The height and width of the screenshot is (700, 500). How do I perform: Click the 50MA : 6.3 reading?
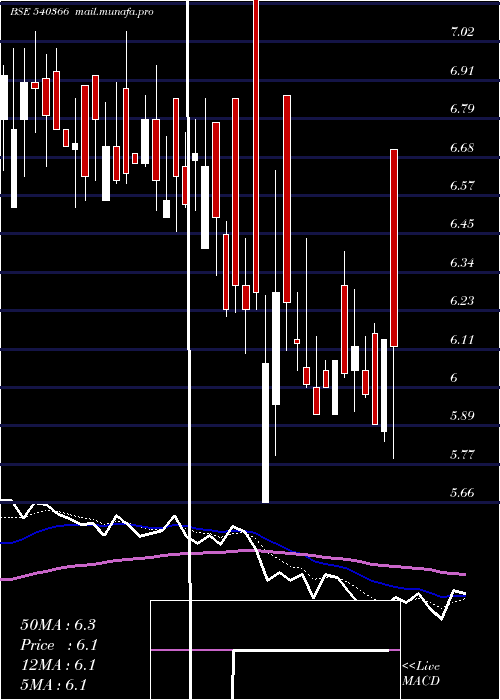(58, 625)
